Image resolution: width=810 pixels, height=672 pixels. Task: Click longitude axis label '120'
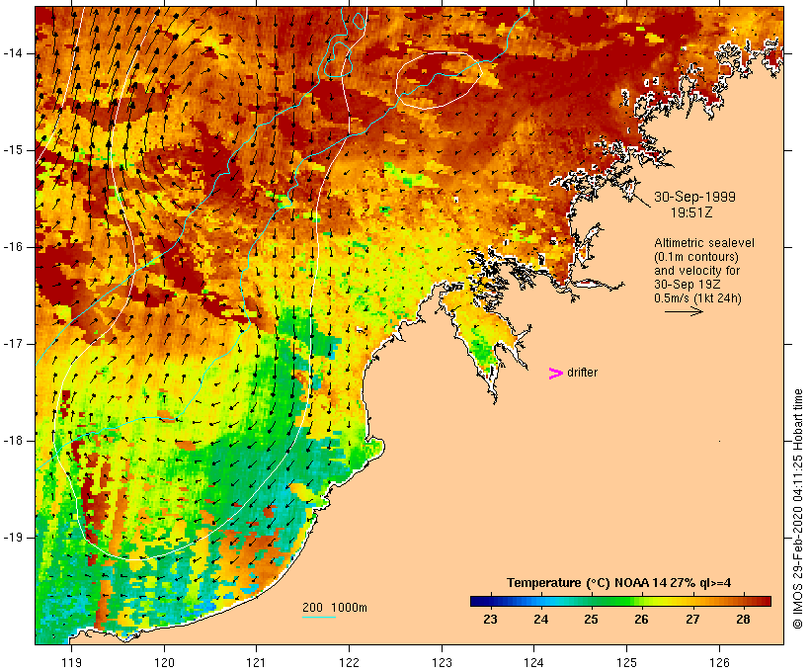tap(164, 662)
